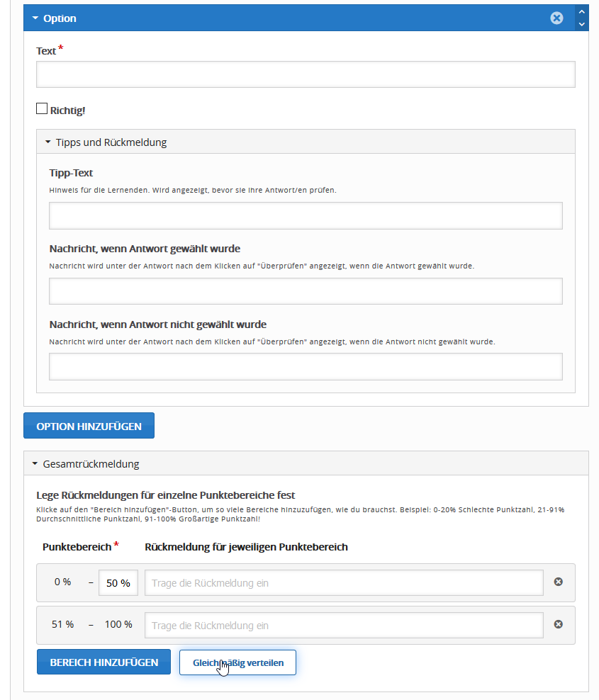The height and width of the screenshot is (700, 599).
Task: Click into the Tipp-Text field
Action: pyautogui.click(x=305, y=215)
